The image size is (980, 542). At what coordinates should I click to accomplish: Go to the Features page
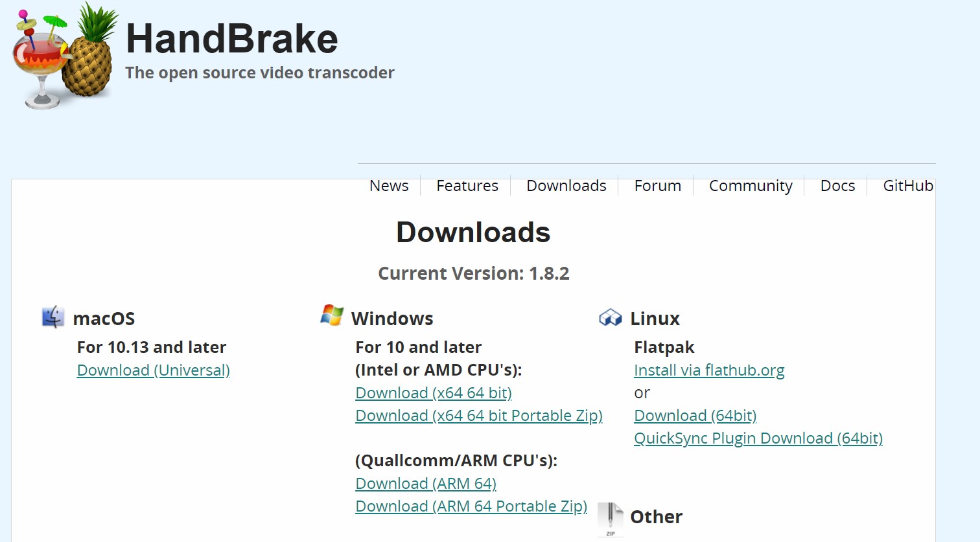[467, 186]
